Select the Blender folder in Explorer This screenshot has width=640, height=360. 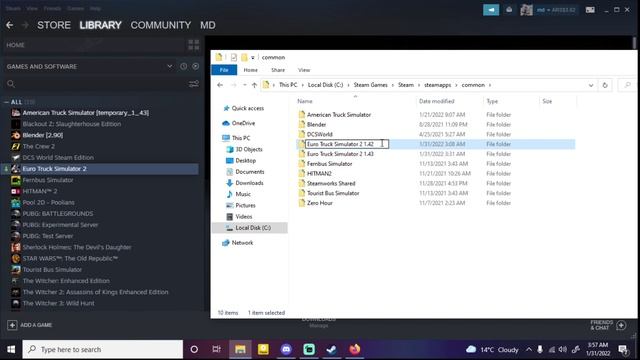pyautogui.click(x=316, y=124)
